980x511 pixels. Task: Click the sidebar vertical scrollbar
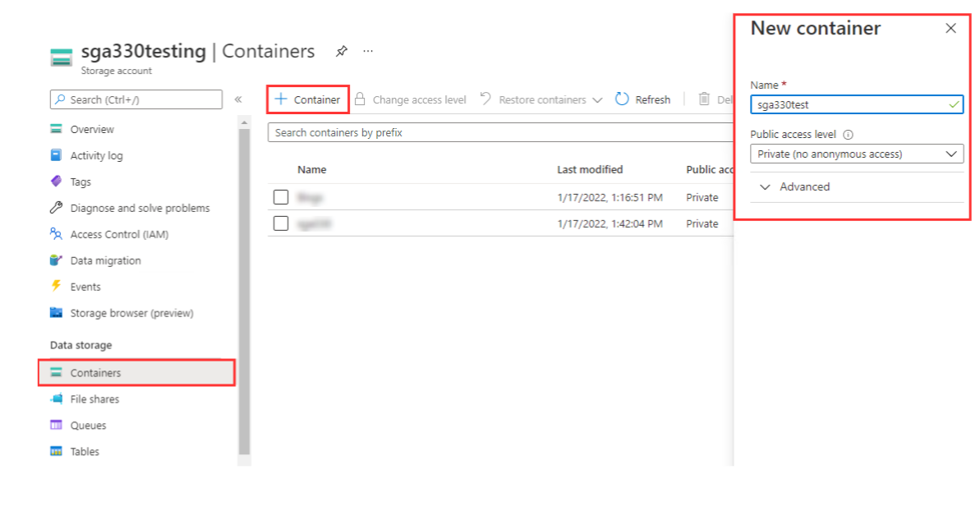point(244,288)
